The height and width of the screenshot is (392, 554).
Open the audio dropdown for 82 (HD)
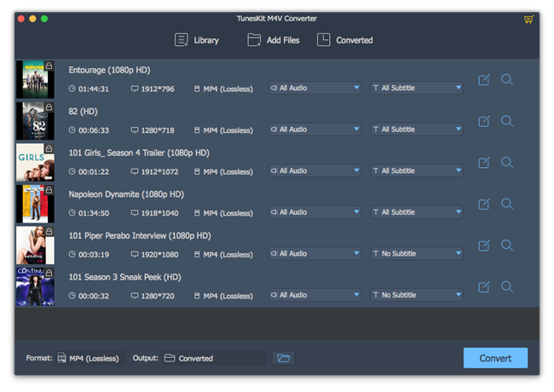(x=315, y=130)
